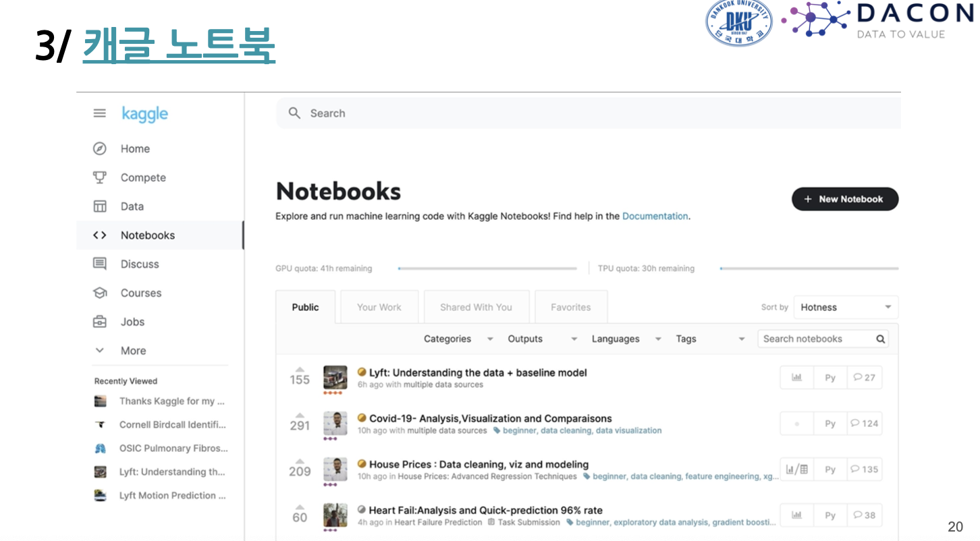The image size is (980, 541).
Task: Switch to the Shared With You tab
Action: point(476,307)
